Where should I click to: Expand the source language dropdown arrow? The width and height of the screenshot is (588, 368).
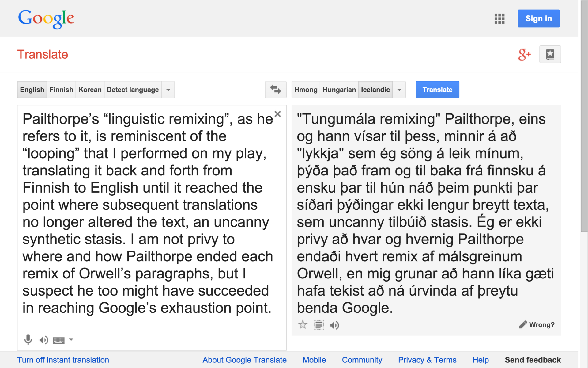point(168,90)
